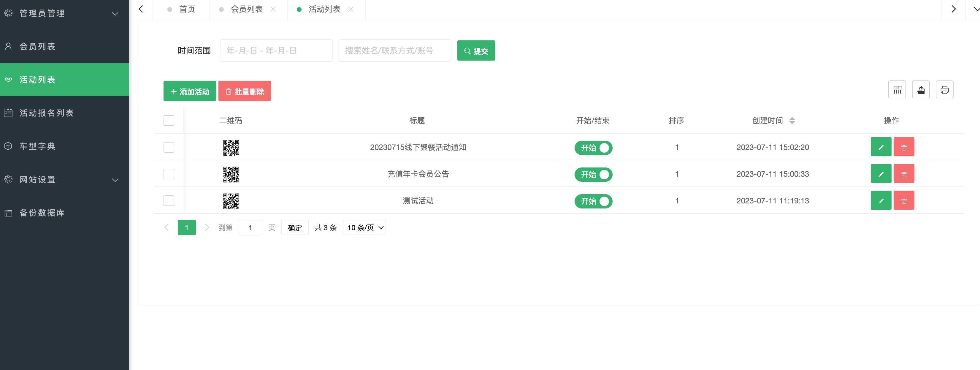Click the print table icon

pos(944,90)
